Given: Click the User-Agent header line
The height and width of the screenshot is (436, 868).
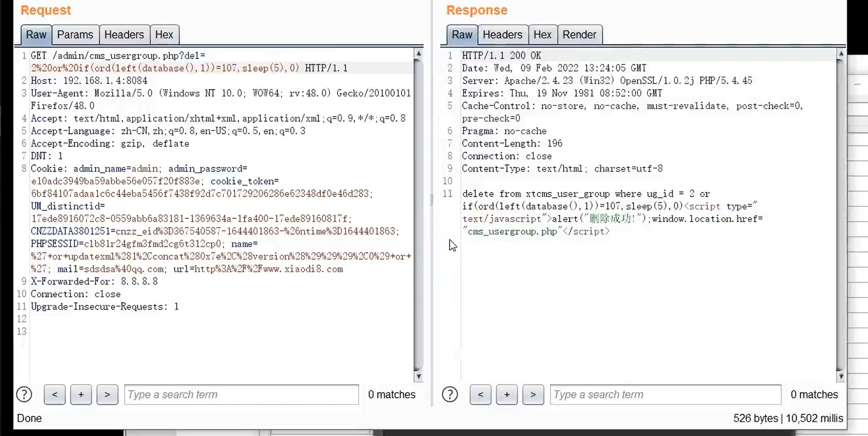Looking at the screenshot, I should [221, 93].
